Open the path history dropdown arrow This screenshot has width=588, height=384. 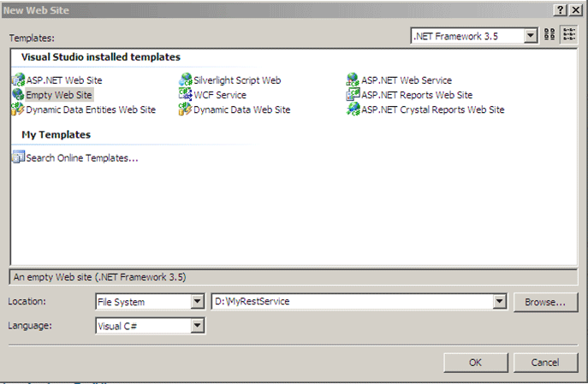(499, 302)
